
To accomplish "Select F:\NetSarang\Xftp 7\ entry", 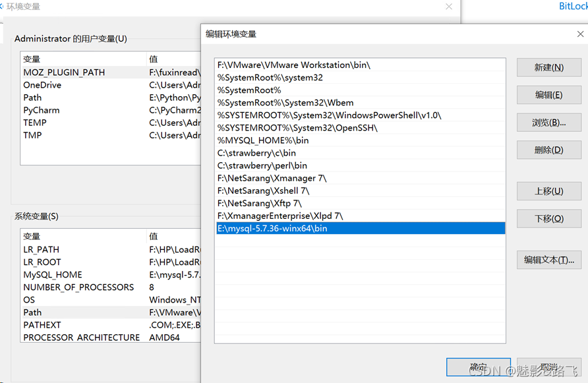I will pyautogui.click(x=361, y=203).
